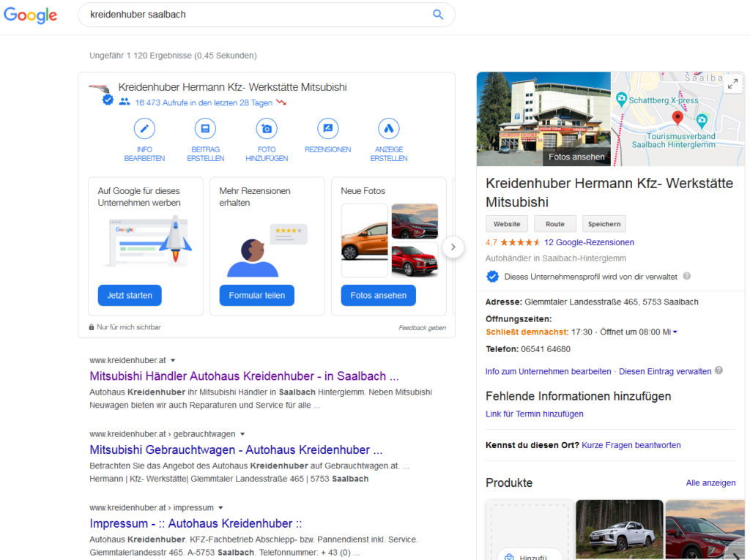Click help icon beside Diesen Eintrag verwalten
The width and height of the screenshot is (750, 560).
719,370
